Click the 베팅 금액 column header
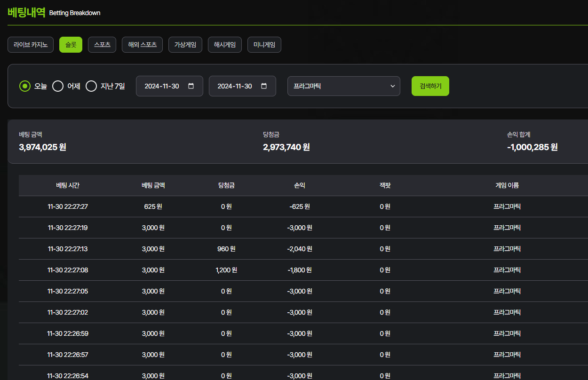The height and width of the screenshot is (380, 588). coord(153,185)
